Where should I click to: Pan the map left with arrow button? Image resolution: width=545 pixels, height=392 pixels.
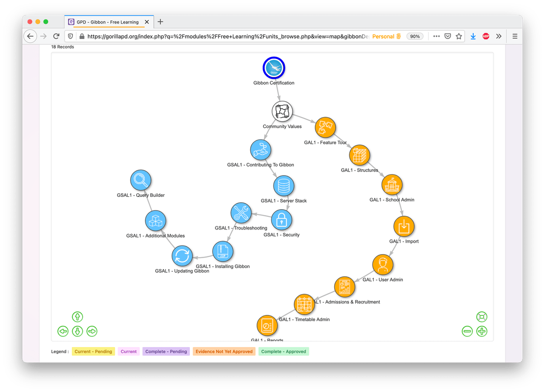click(x=63, y=331)
